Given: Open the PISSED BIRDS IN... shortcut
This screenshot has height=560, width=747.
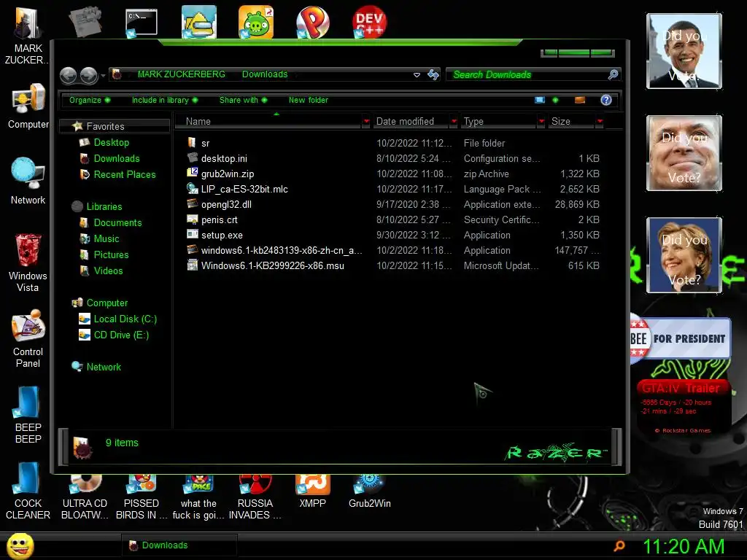Looking at the screenshot, I should (142, 497).
